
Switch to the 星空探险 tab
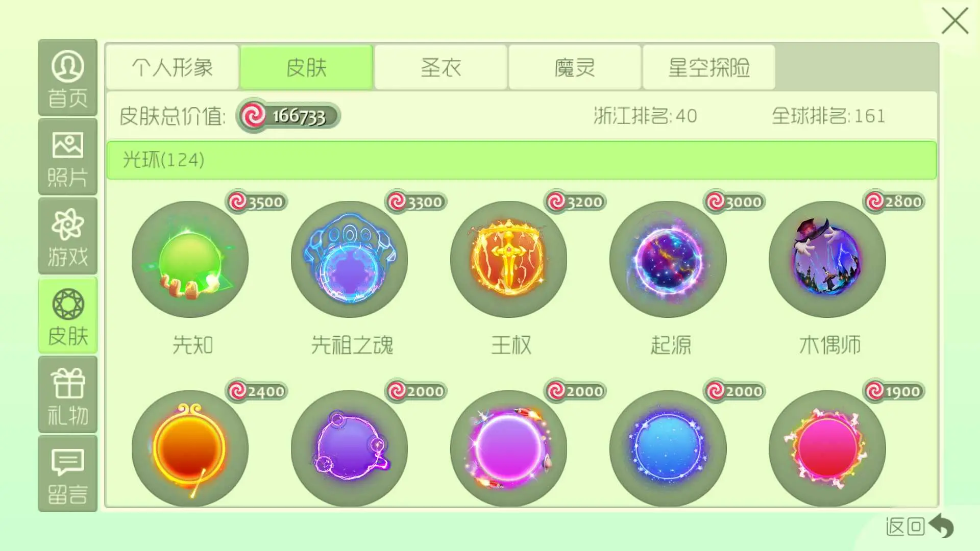709,67
